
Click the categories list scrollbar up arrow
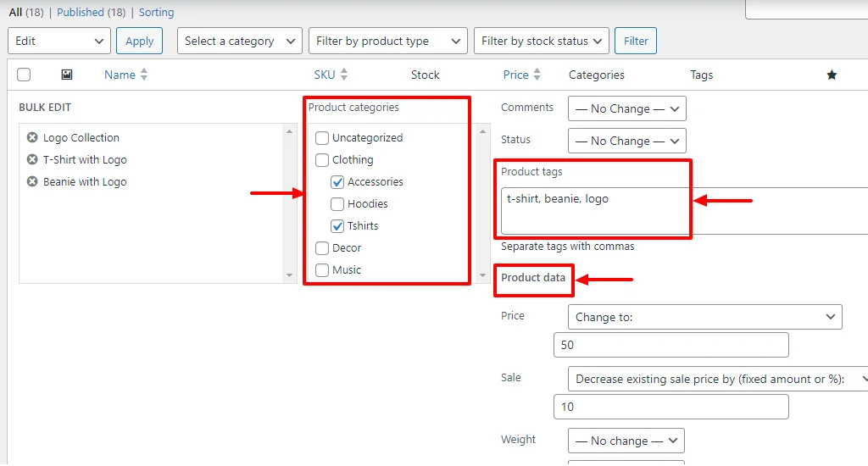pos(482,131)
